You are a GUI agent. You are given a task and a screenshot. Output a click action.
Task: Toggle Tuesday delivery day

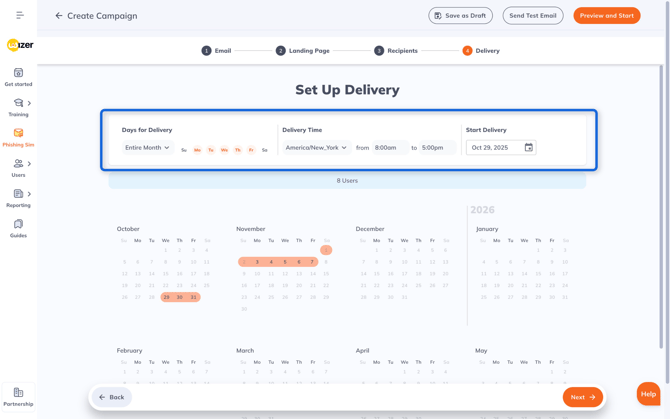coord(211,150)
